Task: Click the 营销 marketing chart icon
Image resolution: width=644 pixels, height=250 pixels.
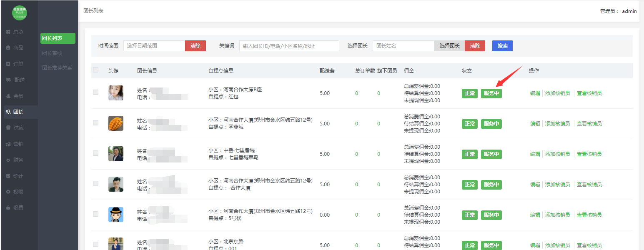Action: (8, 144)
